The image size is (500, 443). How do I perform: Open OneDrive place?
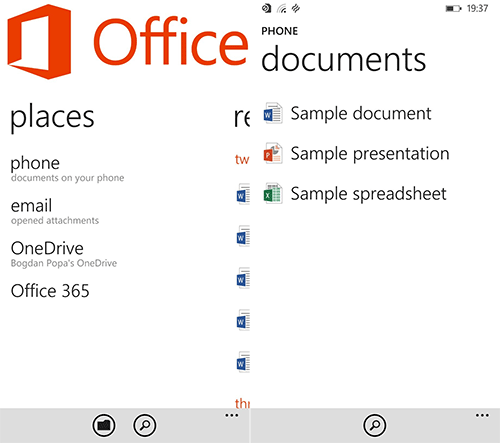64,254
